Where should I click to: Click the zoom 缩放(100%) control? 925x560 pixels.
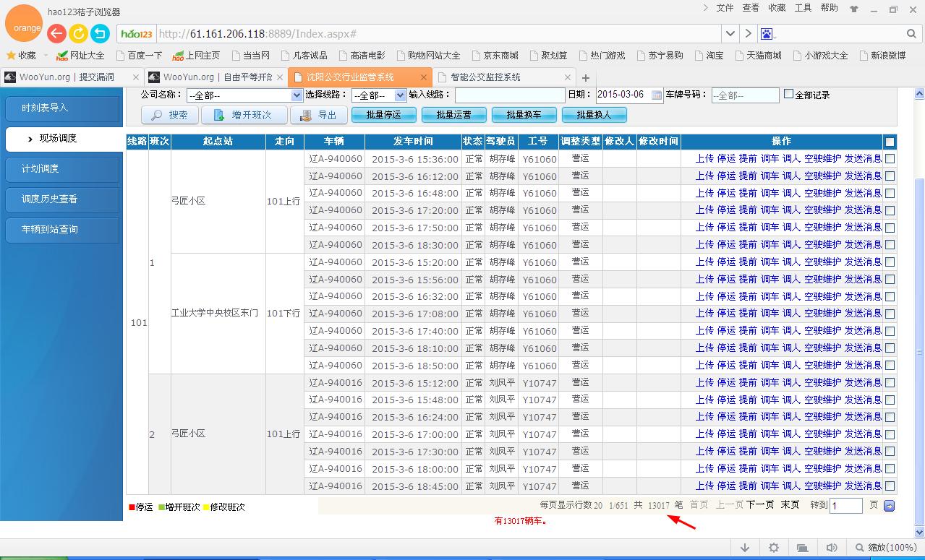pos(887,548)
